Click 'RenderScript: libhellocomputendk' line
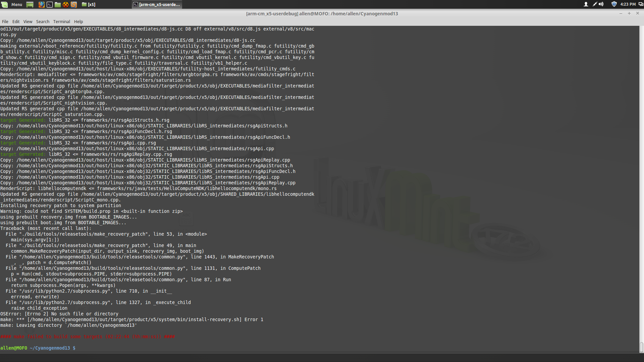 tap(139, 188)
